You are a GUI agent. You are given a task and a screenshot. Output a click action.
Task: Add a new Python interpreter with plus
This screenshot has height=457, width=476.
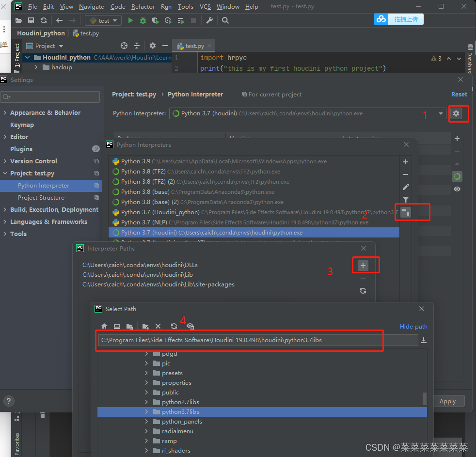tap(406, 162)
